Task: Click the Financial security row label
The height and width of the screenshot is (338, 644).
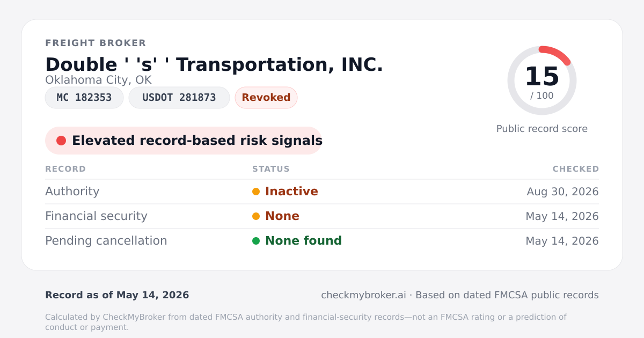Action: pyautogui.click(x=96, y=216)
